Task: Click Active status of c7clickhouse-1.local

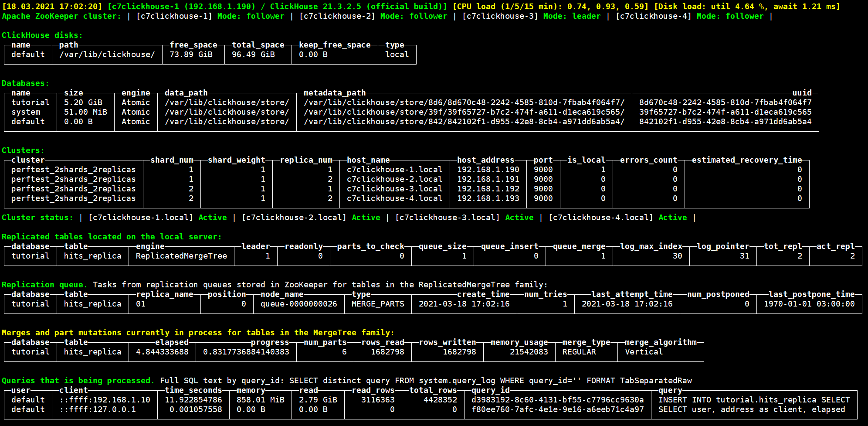Action: pos(213,218)
